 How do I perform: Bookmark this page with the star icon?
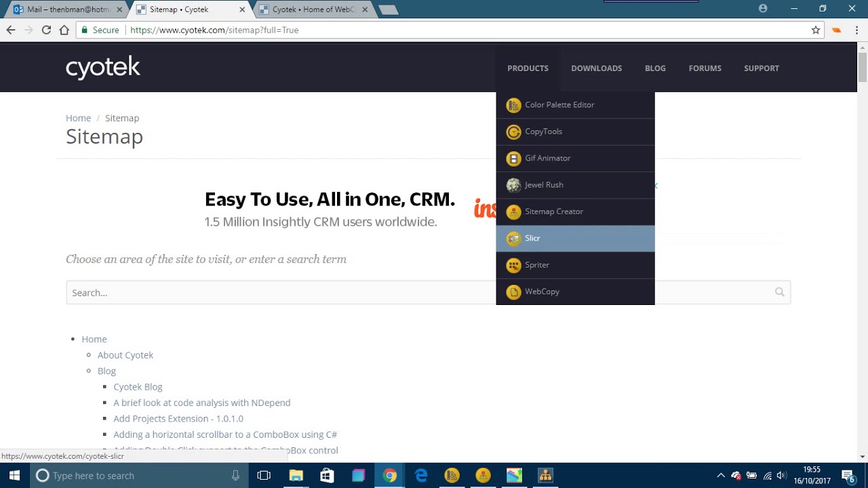pos(816,30)
